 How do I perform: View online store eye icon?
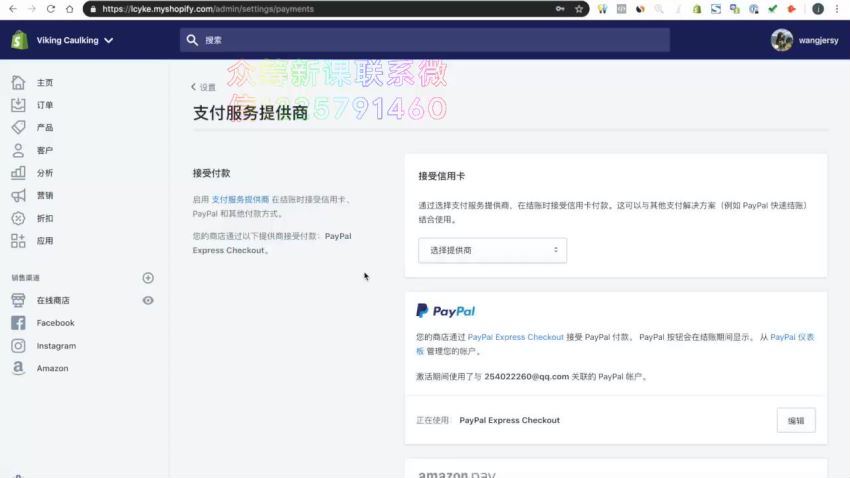(x=148, y=300)
